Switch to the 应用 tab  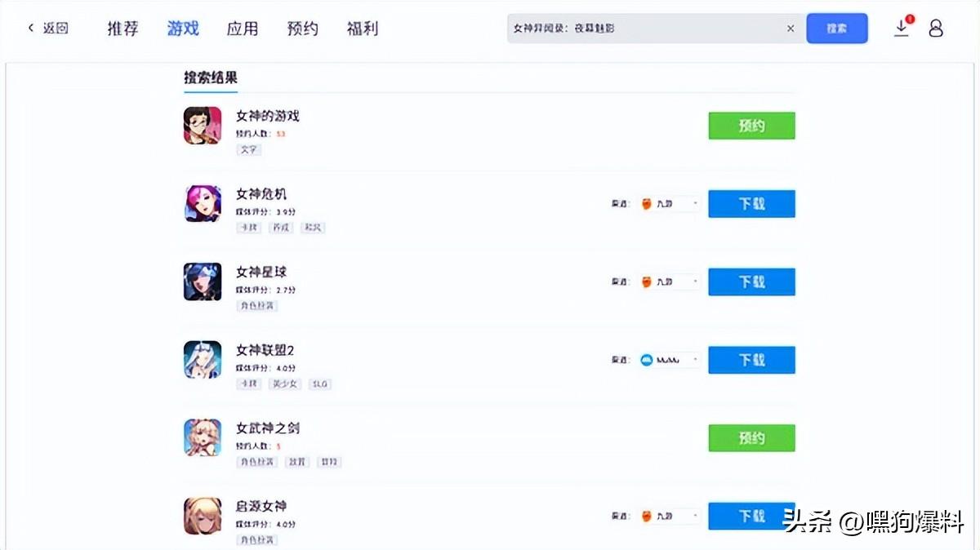click(x=243, y=29)
